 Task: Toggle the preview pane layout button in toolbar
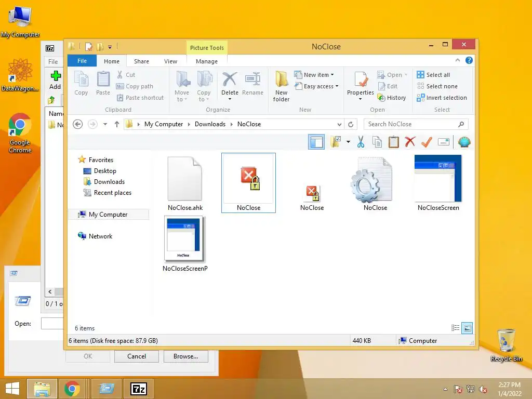[316, 142]
